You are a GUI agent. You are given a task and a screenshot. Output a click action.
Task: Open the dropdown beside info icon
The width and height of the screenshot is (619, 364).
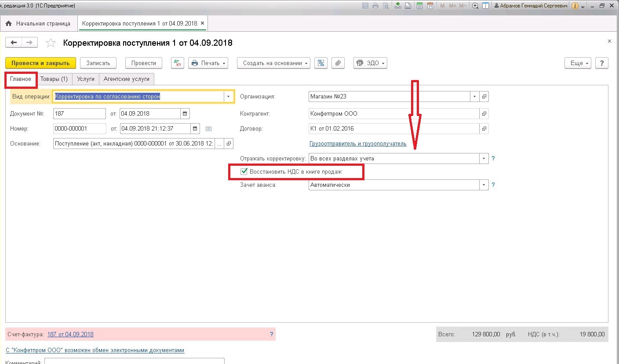(x=583, y=7)
